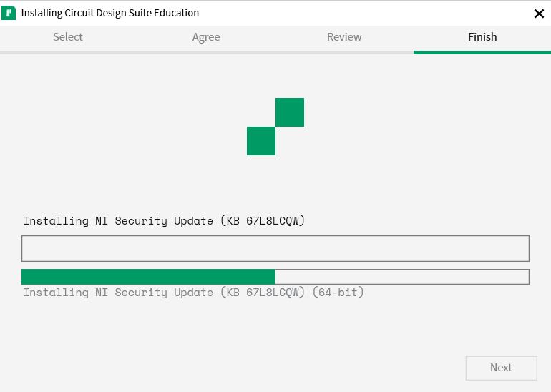
Task: Click the Next button
Action: click(x=501, y=368)
